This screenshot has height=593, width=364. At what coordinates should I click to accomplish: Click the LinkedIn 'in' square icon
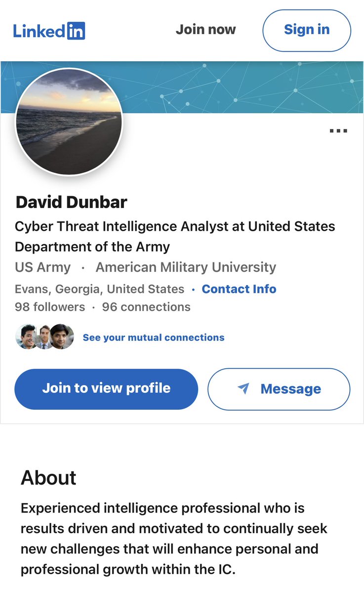tap(76, 31)
